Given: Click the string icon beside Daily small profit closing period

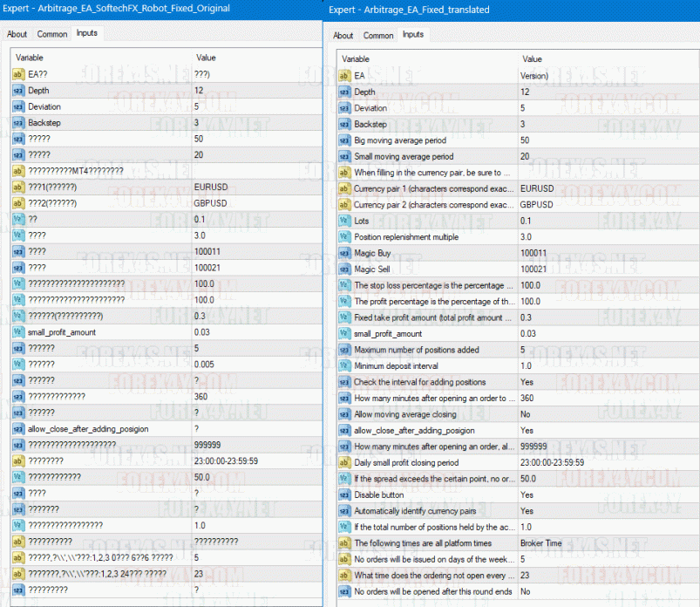Looking at the screenshot, I should [x=344, y=462].
